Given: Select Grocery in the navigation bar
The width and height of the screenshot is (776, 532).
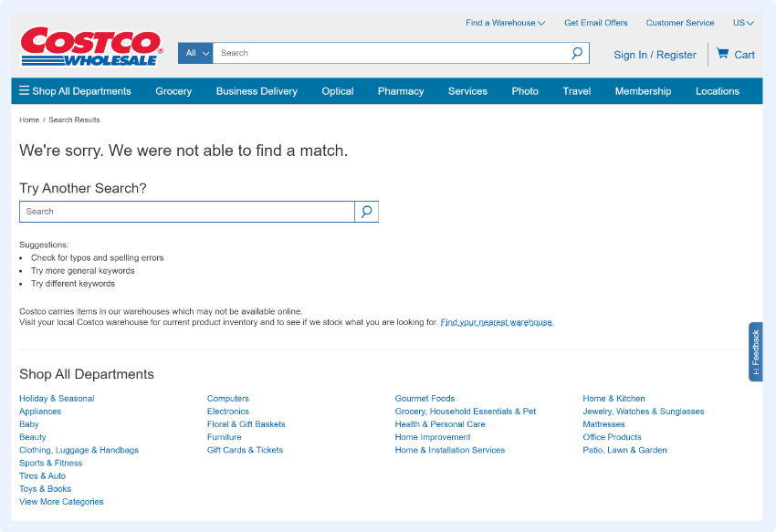Looking at the screenshot, I should (x=173, y=91).
